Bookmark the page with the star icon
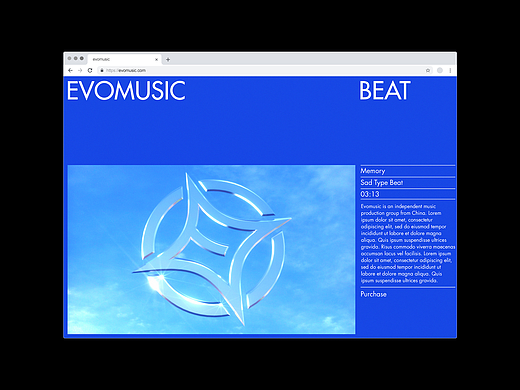 pos(428,70)
